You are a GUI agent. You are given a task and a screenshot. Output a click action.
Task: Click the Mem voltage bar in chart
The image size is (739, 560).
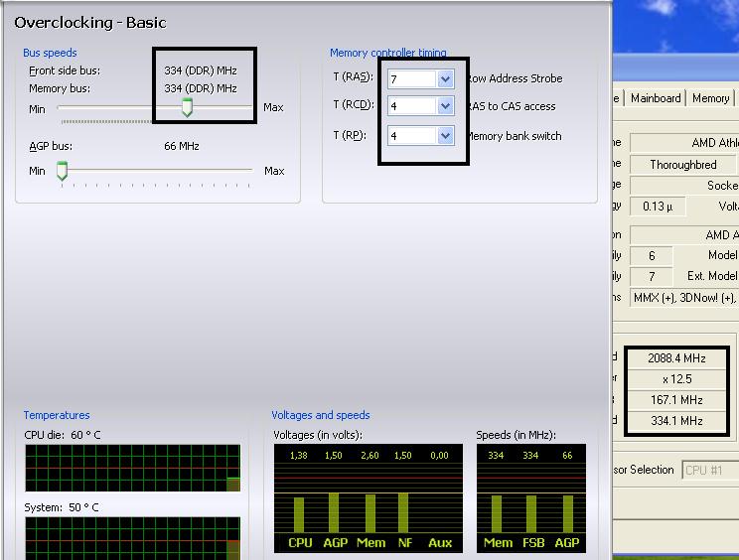(369, 513)
